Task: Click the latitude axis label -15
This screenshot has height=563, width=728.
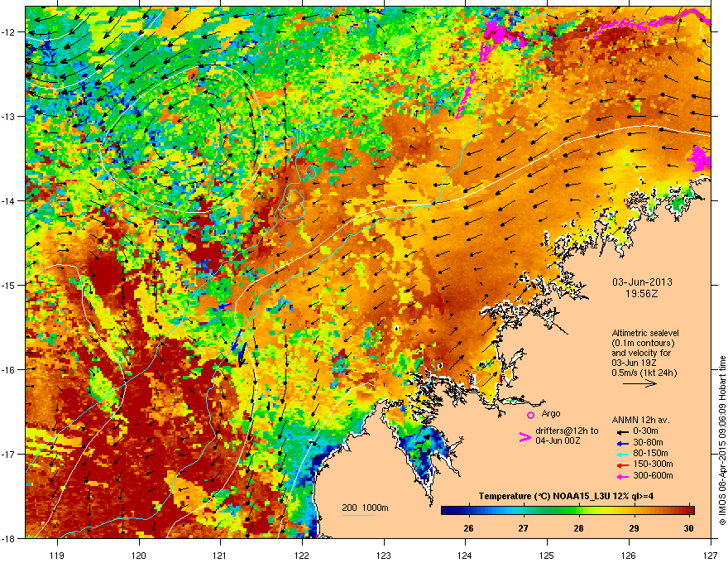Action: click(x=8, y=285)
